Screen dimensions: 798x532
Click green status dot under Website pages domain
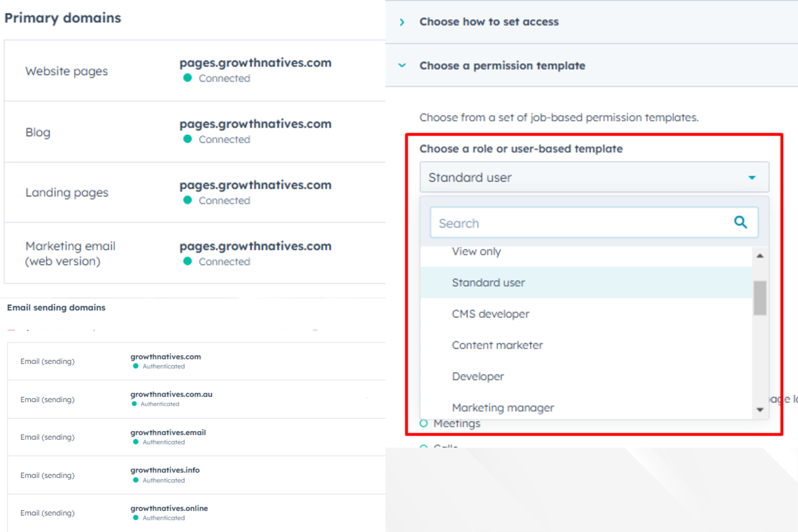[187, 78]
